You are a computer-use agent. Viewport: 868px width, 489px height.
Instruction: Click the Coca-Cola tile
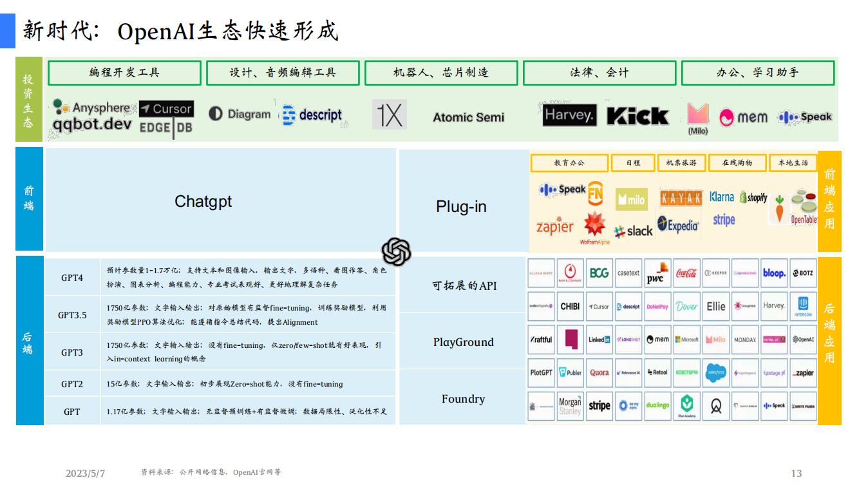pyautogui.click(x=686, y=273)
